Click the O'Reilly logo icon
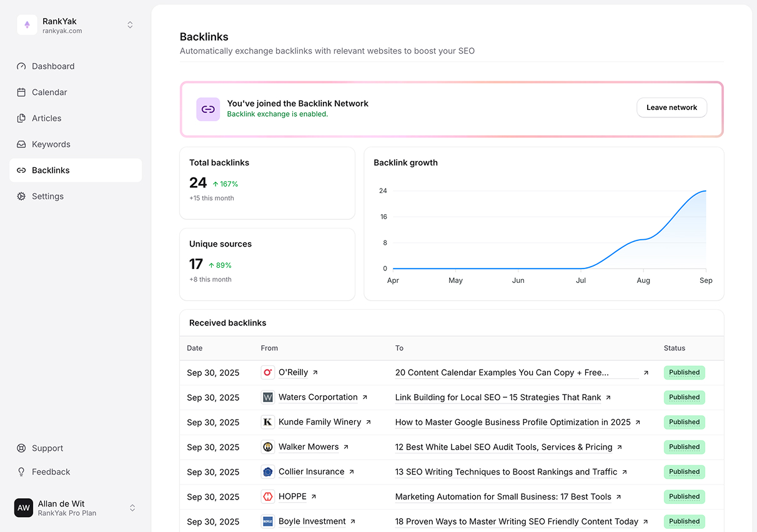This screenshot has height=532, width=757. click(x=267, y=373)
